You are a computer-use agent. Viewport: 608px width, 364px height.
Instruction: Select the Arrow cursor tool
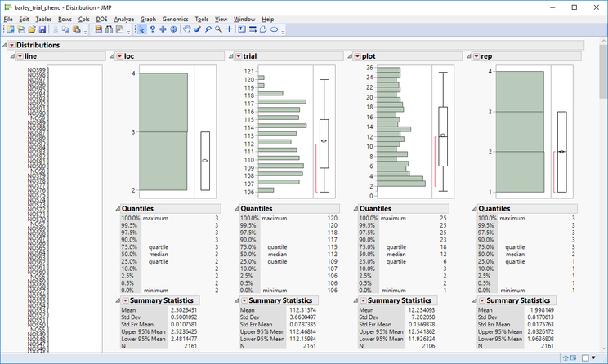[141, 29]
